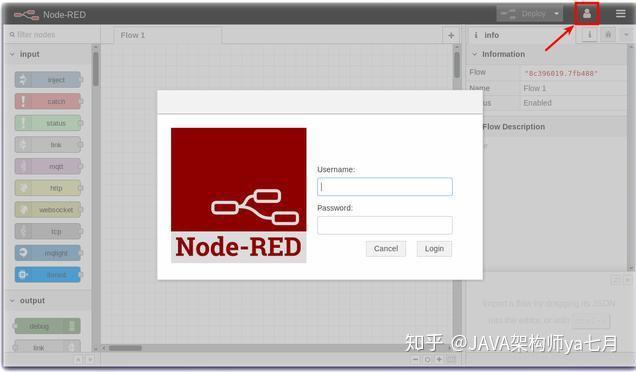The width and height of the screenshot is (636, 372).
Task: Select the catch node in palette
Action: pos(48,101)
